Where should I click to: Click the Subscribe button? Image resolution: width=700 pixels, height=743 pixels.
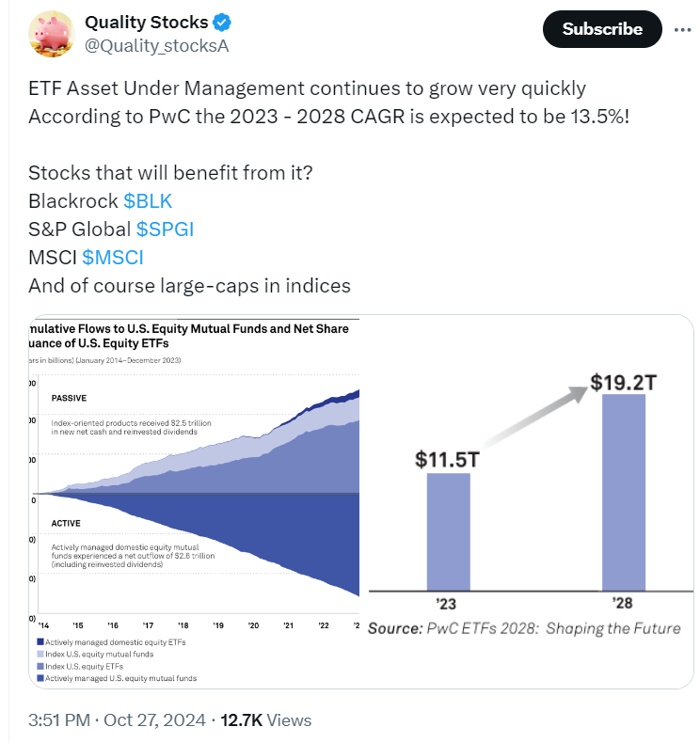[602, 29]
